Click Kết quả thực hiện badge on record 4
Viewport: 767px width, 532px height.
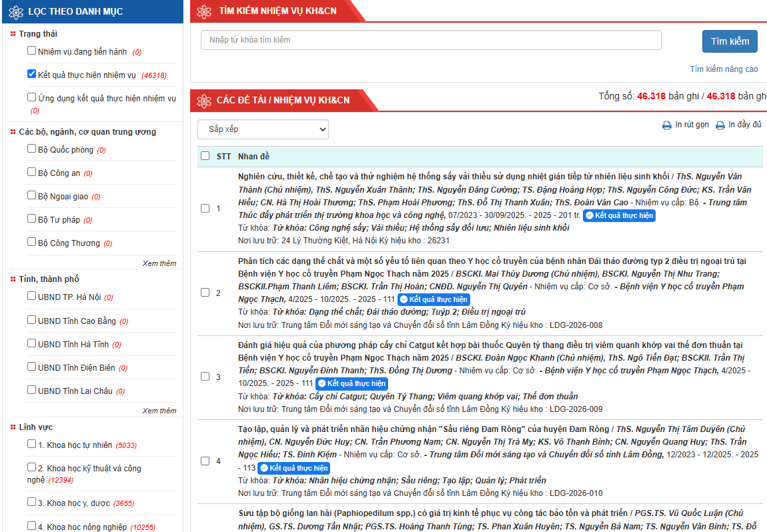[294, 468]
